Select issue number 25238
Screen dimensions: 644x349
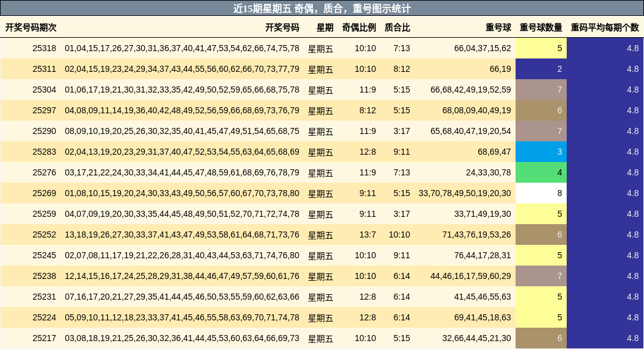pos(44,277)
